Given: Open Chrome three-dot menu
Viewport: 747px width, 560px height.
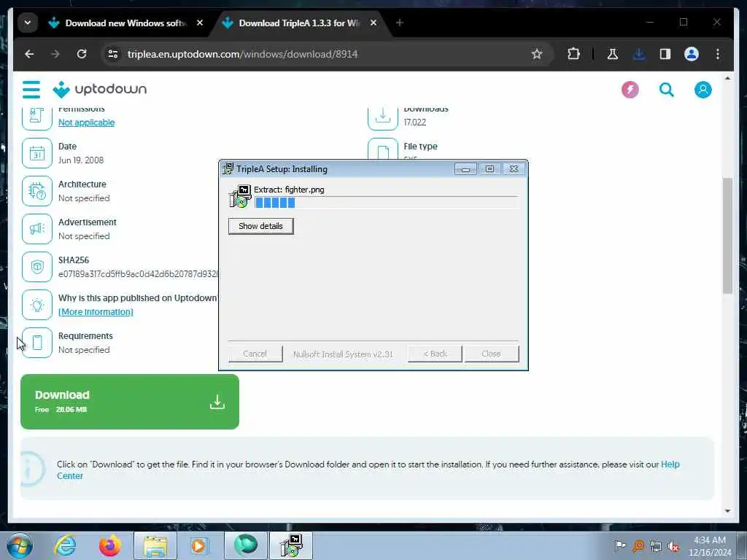Looking at the screenshot, I should (x=718, y=54).
